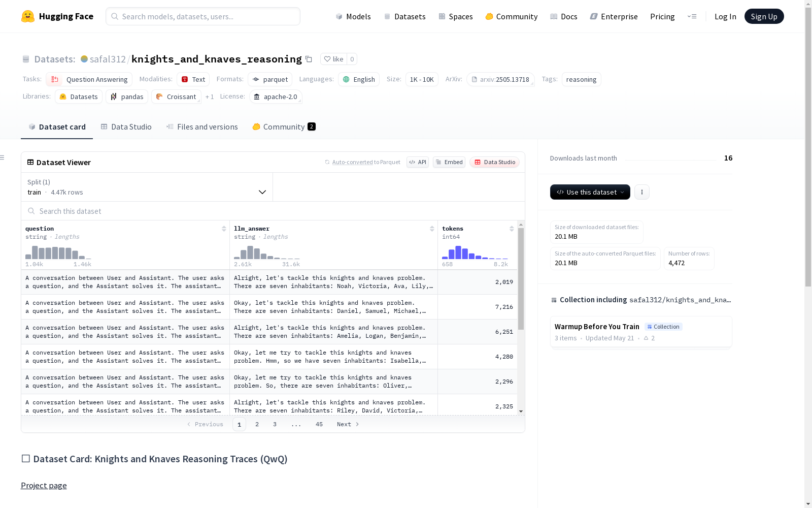Open the Warmup Before You Train collection
Screen dimensions: 812x508
tap(641, 332)
